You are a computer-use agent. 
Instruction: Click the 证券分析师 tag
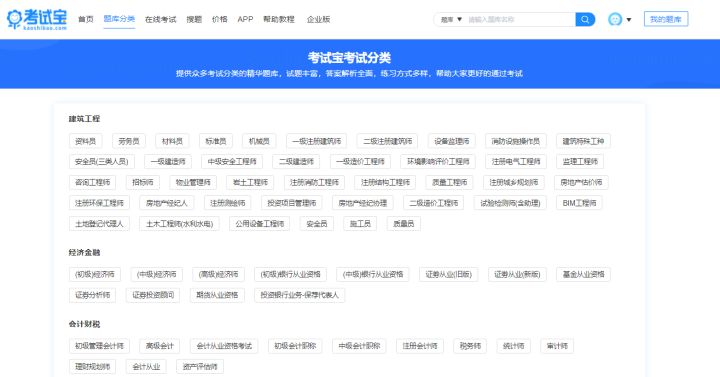(92, 295)
